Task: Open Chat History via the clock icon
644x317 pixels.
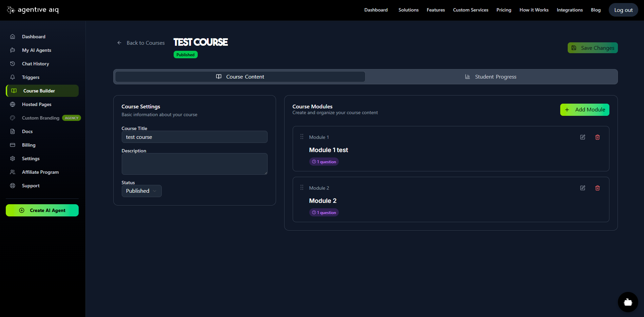Action: (13, 63)
